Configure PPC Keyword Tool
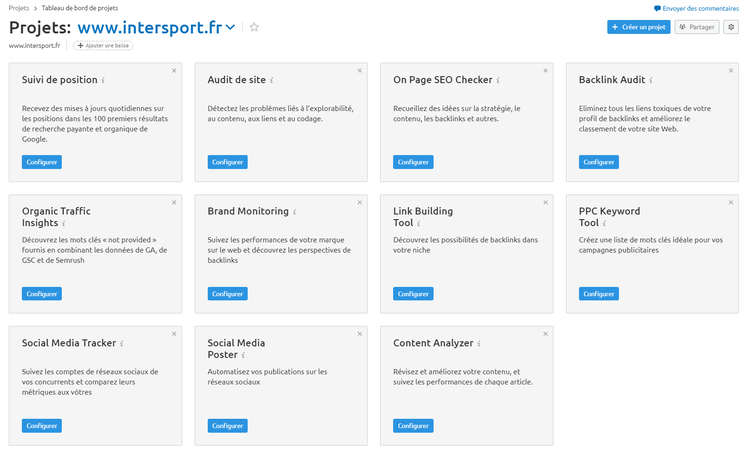This screenshot has width=750, height=455. click(x=599, y=294)
